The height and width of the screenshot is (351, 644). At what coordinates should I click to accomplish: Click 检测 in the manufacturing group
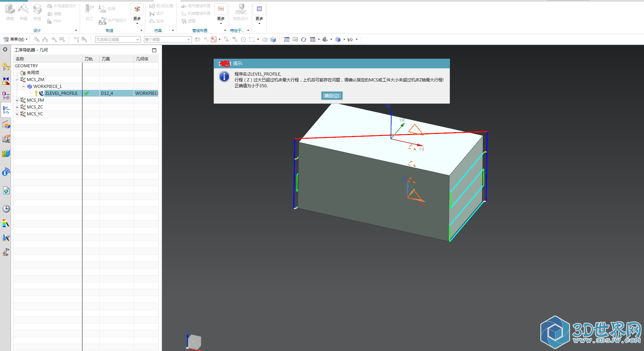[x=107, y=9]
